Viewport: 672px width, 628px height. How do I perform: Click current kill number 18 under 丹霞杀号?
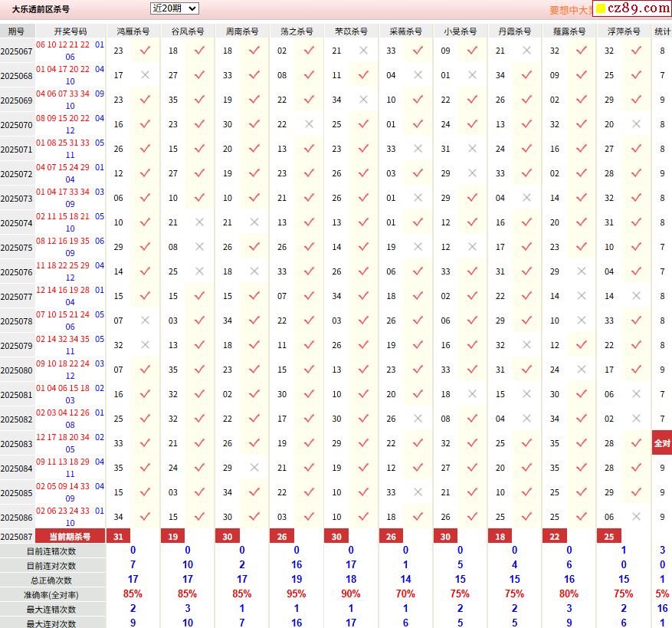500,537
